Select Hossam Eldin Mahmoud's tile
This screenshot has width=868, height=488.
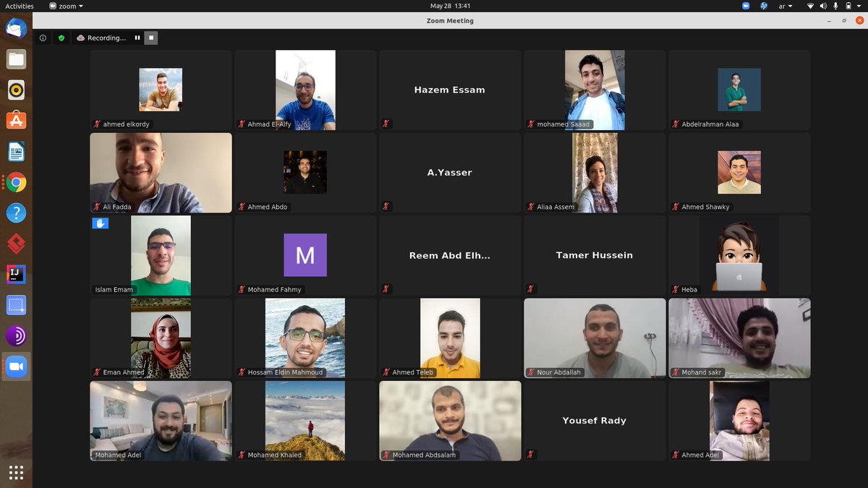[x=305, y=338]
